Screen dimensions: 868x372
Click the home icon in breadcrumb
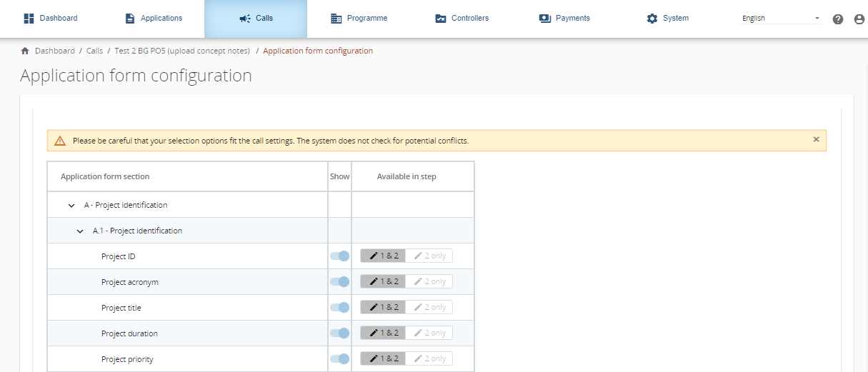coord(25,51)
